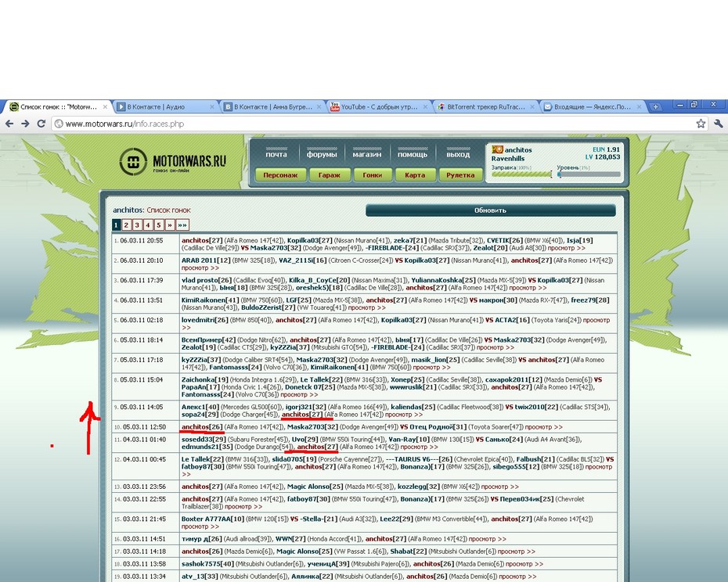Click the выход logout item
The height and width of the screenshot is (582, 728).
[x=458, y=154]
